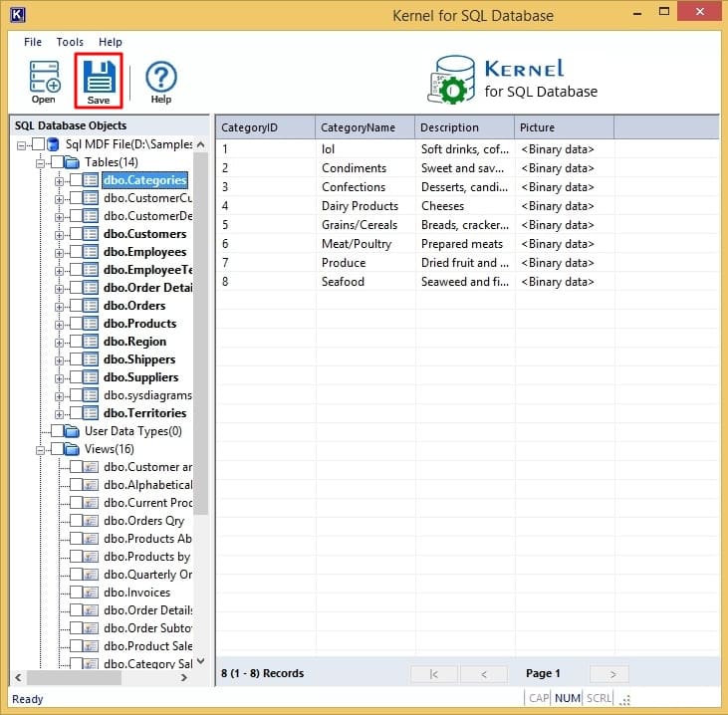Image resolution: width=728 pixels, height=715 pixels.
Task: Go to the previous page button
Action: click(484, 674)
